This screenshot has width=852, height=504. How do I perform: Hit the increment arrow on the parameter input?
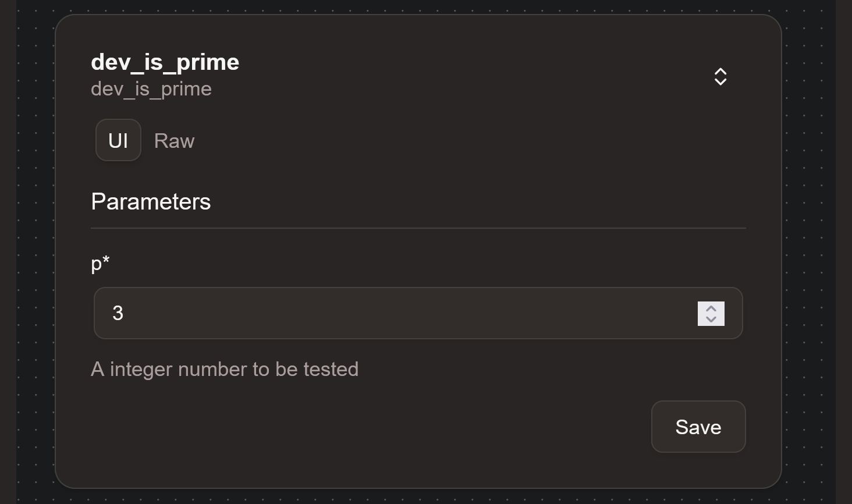[711, 307]
